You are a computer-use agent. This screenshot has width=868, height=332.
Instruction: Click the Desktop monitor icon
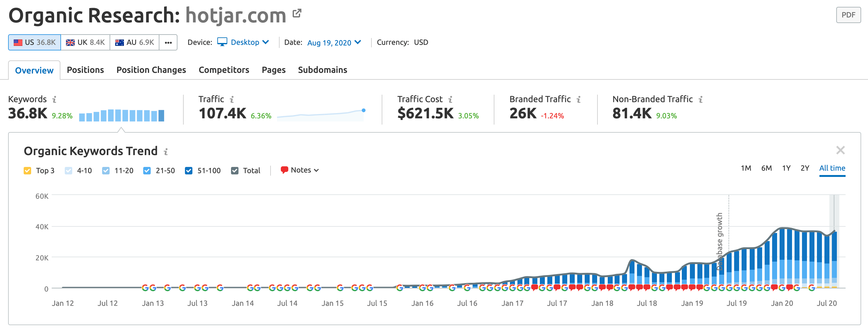click(x=222, y=42)
